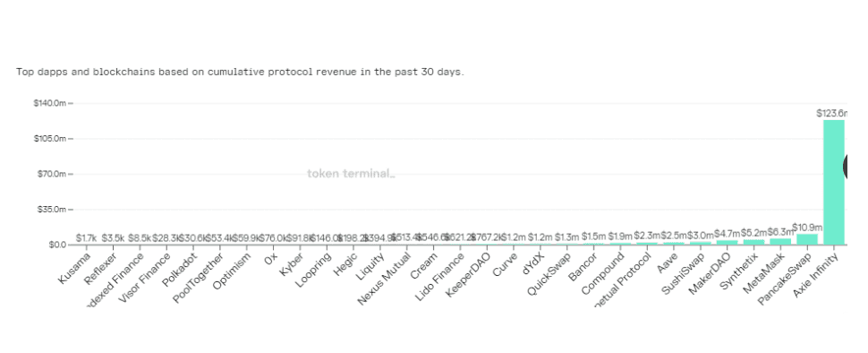Click the $10.9m value label
This screenshot has height=353, width=868.
coord(807,228)
